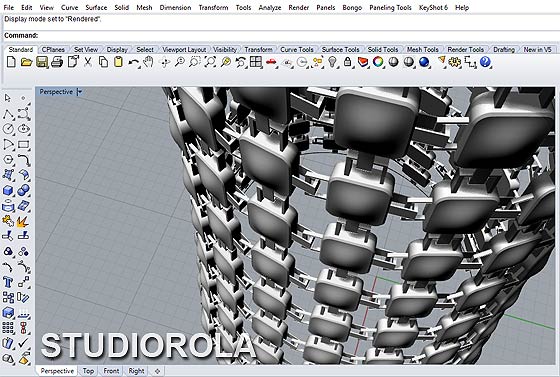The height and width of the screenshot is (377, 560).
Task: Open the Options gear icon
Action: point(455,62)
